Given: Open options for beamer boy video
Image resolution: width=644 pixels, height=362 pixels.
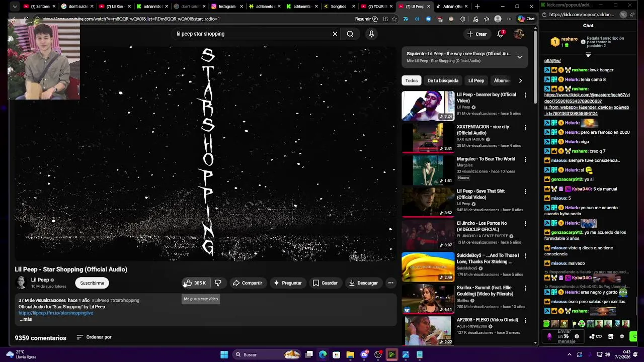Looking at the screenshot, I should tap(525, 95).
